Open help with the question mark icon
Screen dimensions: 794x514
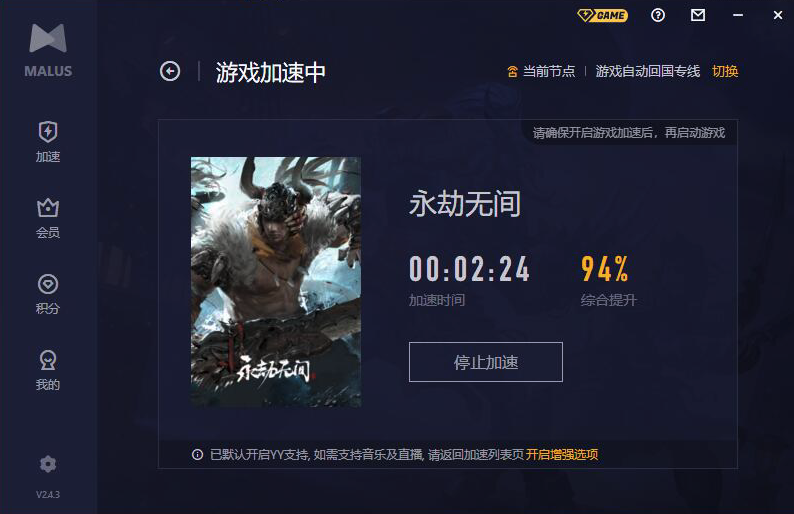pyautogui.click(x=658, y=15)
